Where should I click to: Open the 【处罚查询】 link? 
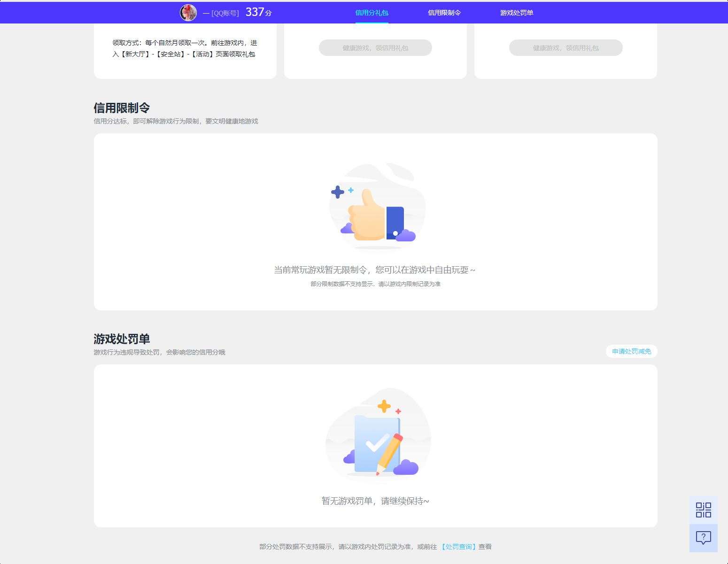point(459,547)
